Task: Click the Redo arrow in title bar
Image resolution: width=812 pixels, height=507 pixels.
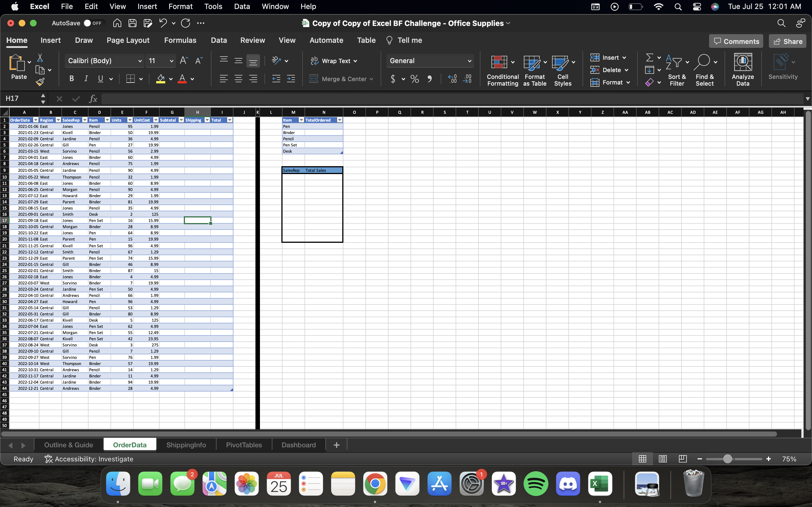Action: [186, 23]
